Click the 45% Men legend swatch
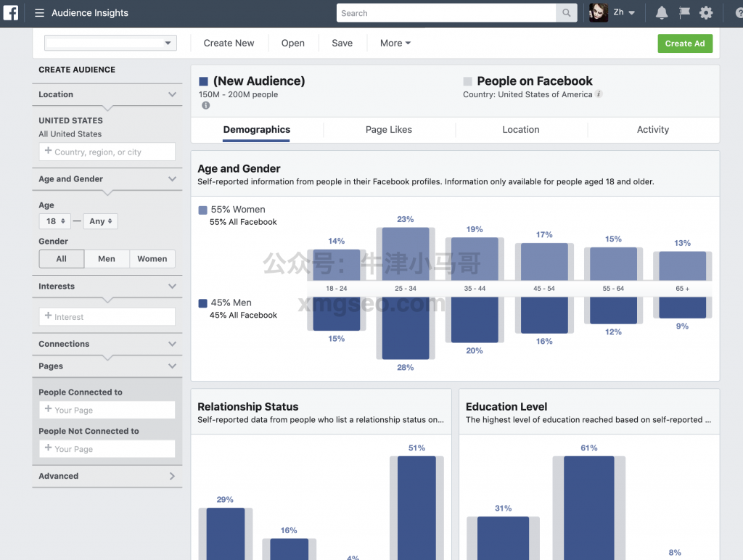The height and width of the screenshot is (560, 743). (x=203, y=303)
